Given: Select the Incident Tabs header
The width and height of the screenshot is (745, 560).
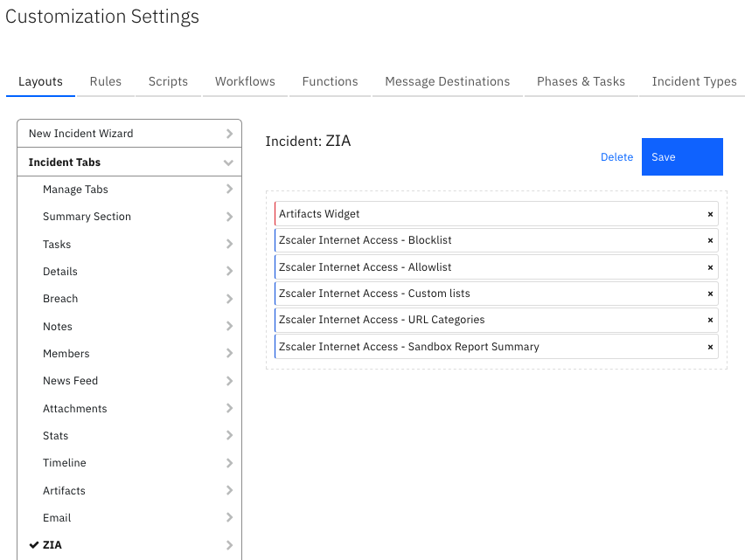Looking at the screenshot, I should pos(129,162).
